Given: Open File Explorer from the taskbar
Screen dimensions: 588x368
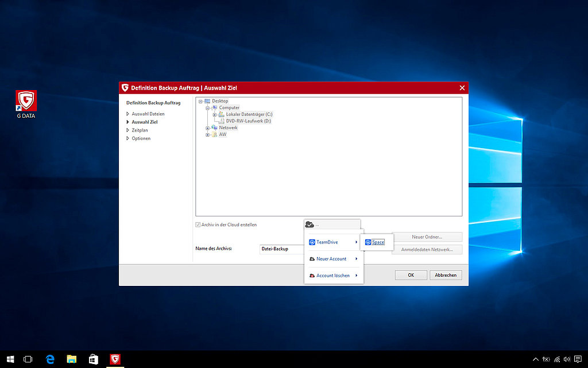Looking at the screenshot, I should point(72,359).
